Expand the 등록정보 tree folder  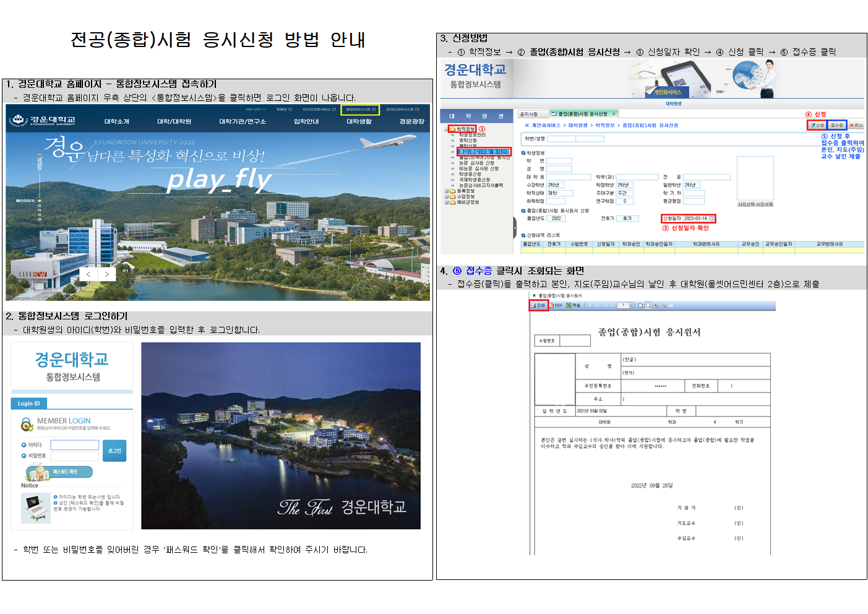point(446,191)
